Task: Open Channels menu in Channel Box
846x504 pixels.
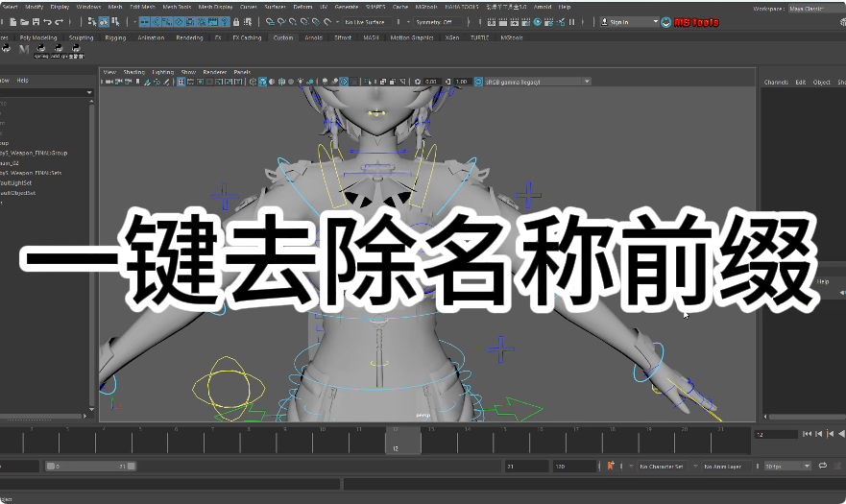Action: 776,83
